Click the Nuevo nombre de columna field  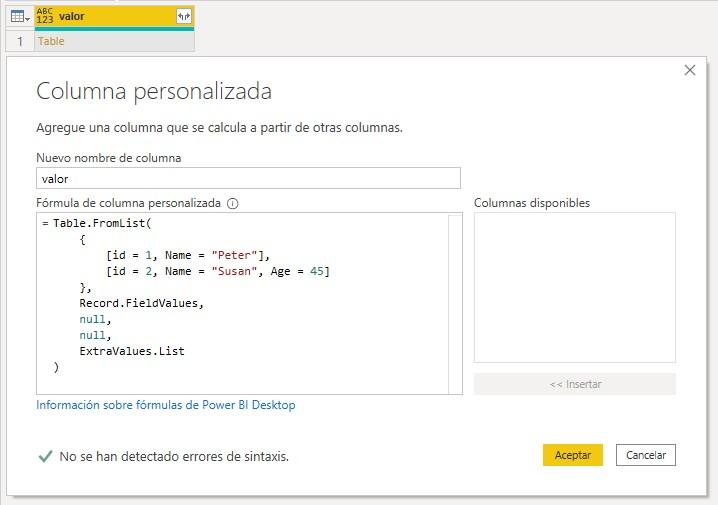248,178
